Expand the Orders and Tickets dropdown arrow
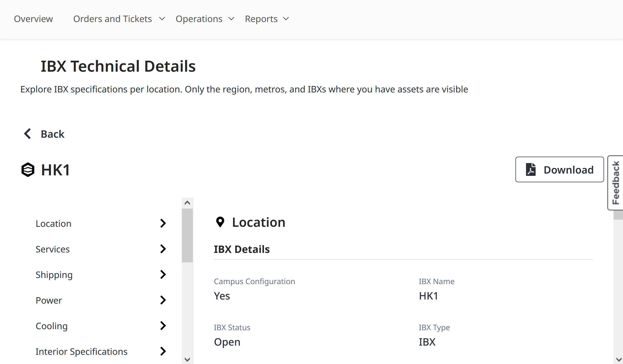The height and width of the screenshot is (364, 623). click(162, 19)
